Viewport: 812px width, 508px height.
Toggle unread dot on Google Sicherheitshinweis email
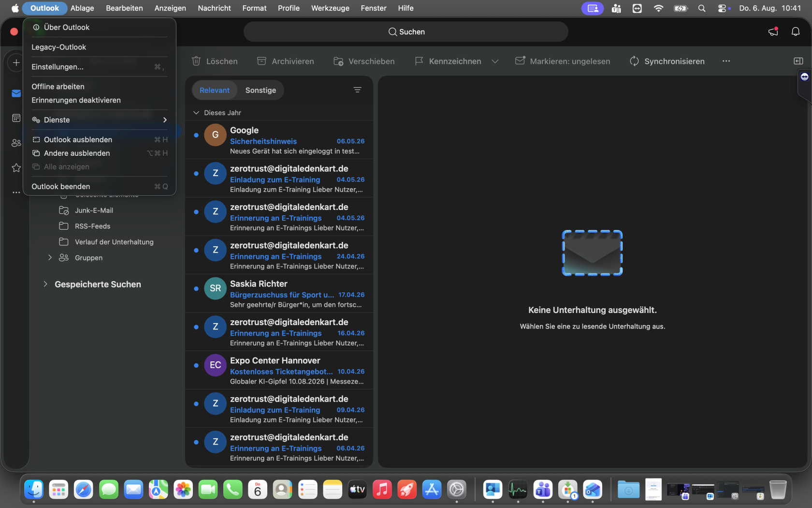tap(196, 135)
